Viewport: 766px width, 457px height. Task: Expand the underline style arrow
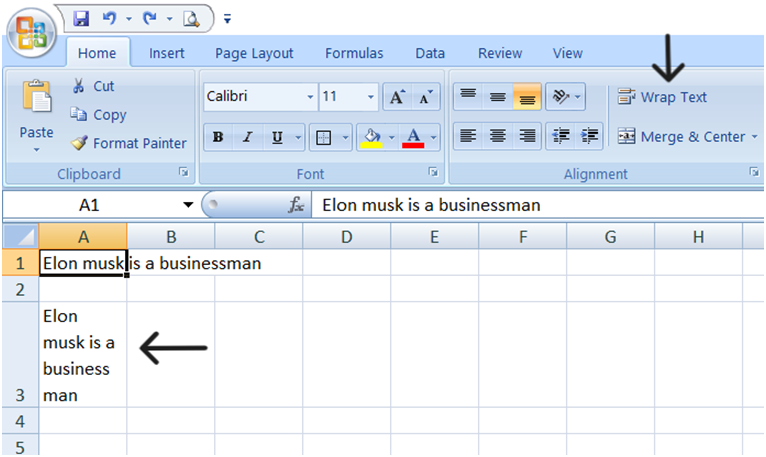pyautogui.click(x=298, y=137)
